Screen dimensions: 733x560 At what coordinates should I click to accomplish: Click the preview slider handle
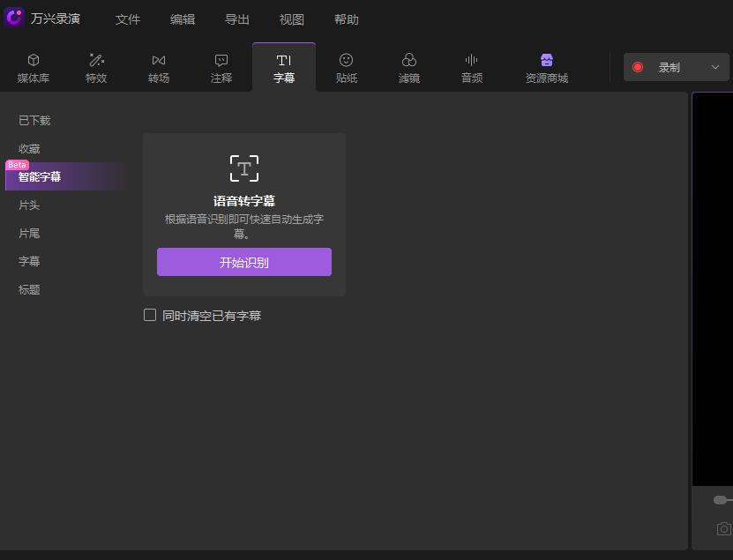point(720,500)
